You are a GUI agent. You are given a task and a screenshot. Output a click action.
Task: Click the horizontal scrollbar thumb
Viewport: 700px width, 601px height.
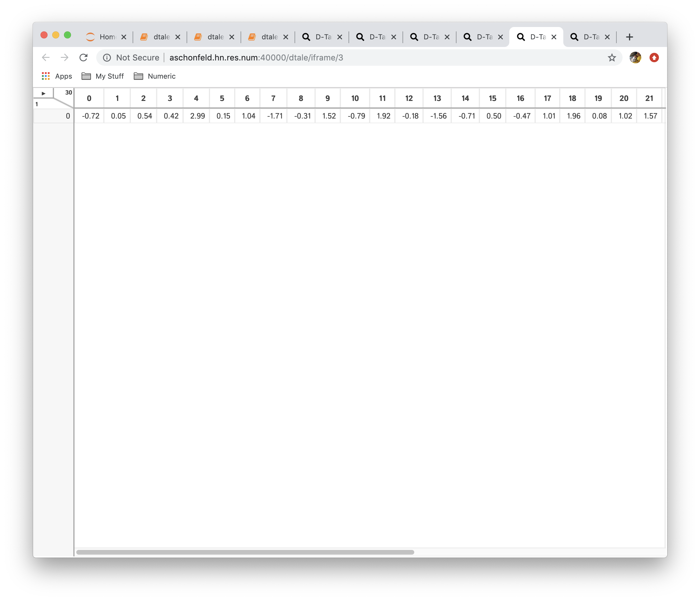(x=245, y=552)
